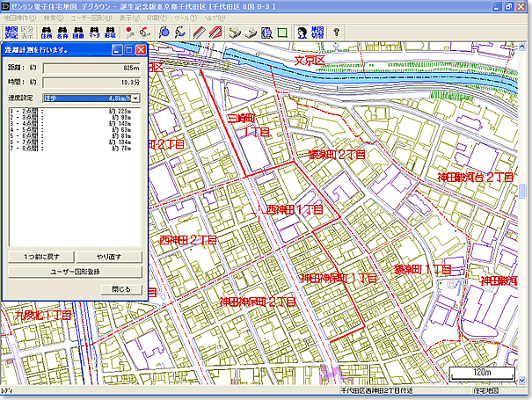Viewport: 532px width, 400px height.
Task: Click the 神田駿河台 2丁目 map label
Action: pyautogui.click(x=475, y=177)
